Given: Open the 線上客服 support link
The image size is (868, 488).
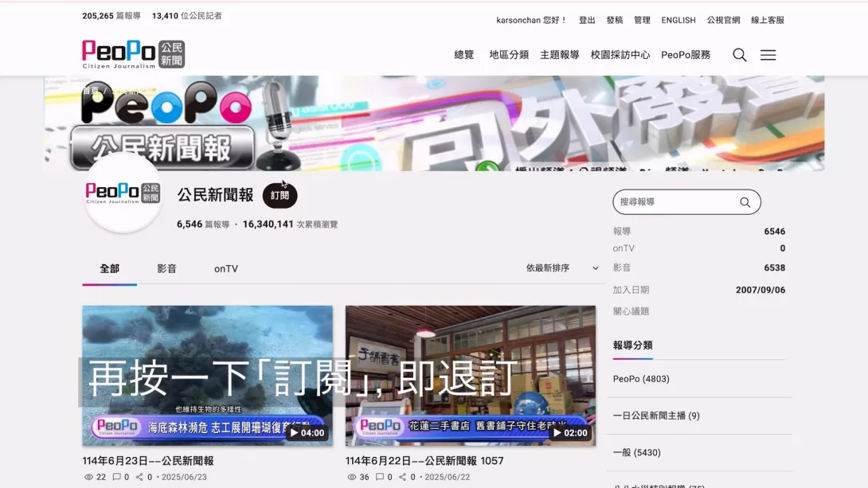Looking at the screenshot, I should pos(767,20).
